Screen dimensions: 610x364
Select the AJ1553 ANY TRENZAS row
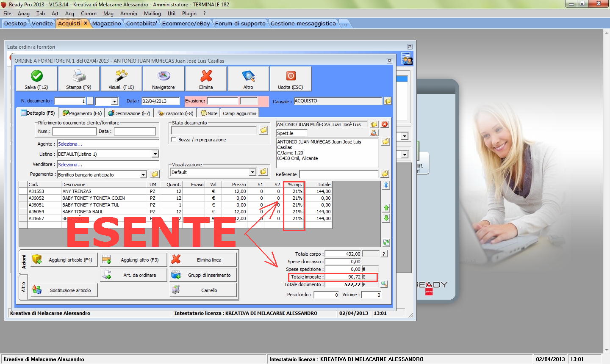(175, 191)
